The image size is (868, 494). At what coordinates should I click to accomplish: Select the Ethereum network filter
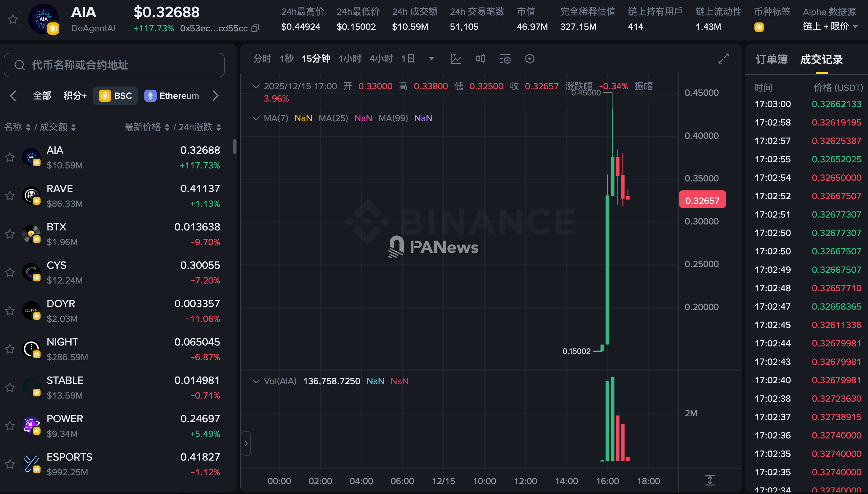[x=173, y=95]
